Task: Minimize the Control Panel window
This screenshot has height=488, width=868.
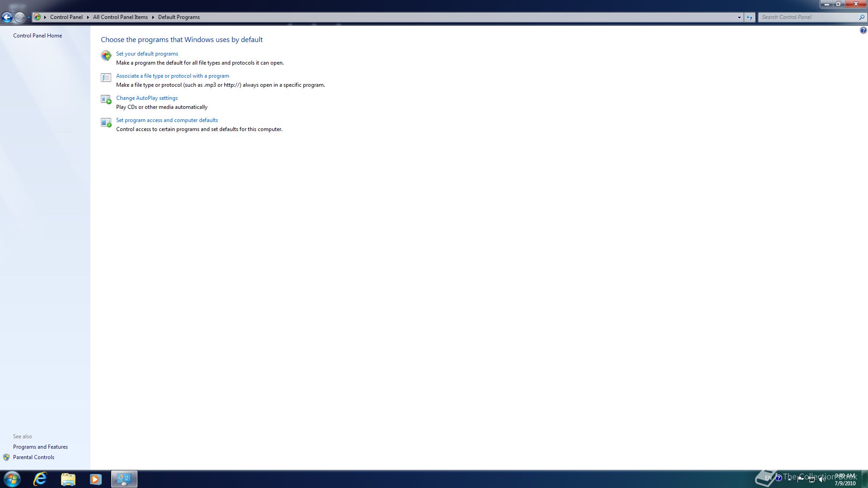Action: (x=826, y=4)
